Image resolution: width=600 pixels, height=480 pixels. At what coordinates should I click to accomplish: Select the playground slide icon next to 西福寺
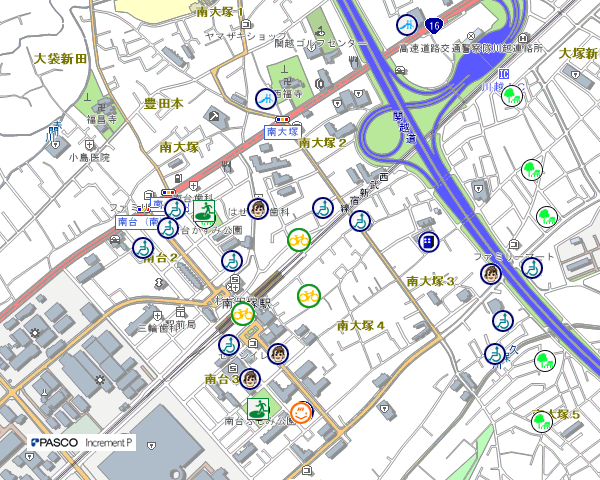coord(266,99)
